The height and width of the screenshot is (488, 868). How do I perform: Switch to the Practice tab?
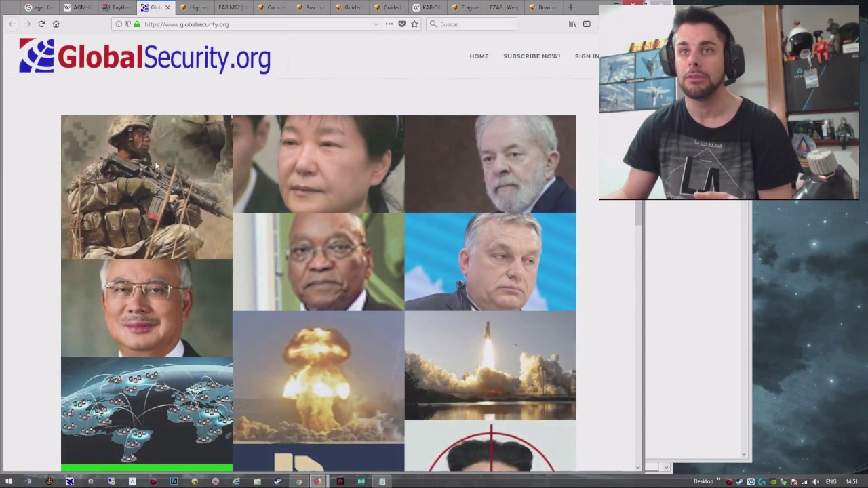312,7
